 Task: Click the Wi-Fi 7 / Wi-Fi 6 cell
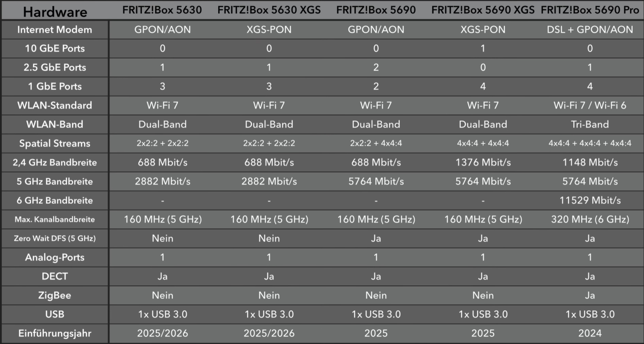[x=590, y=105]
